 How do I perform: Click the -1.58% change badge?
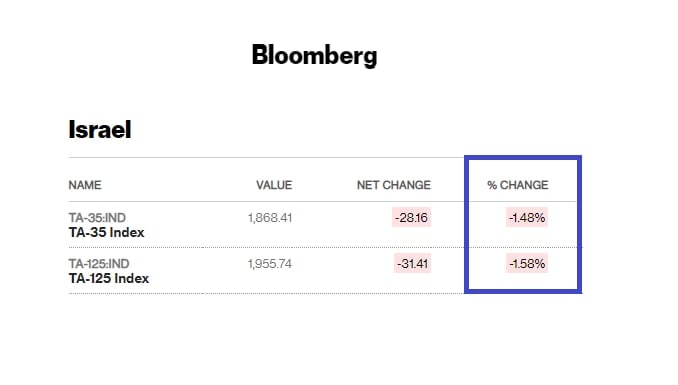[x=527, y=263]
